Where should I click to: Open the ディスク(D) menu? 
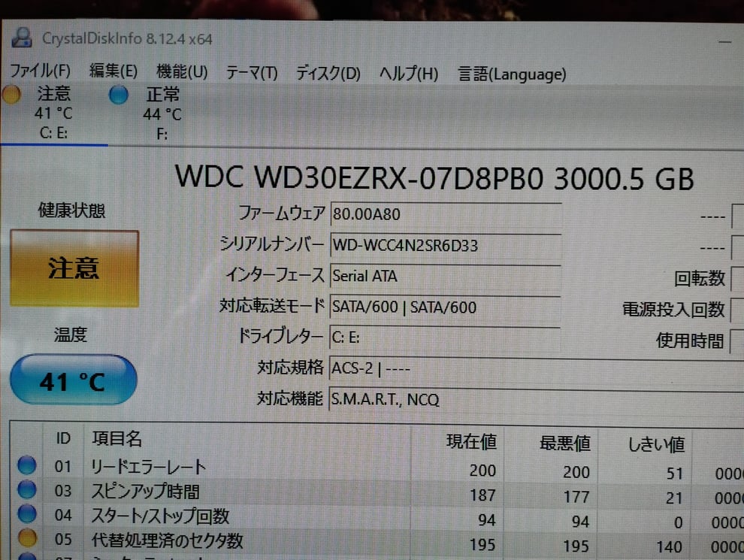click(328, 74)
